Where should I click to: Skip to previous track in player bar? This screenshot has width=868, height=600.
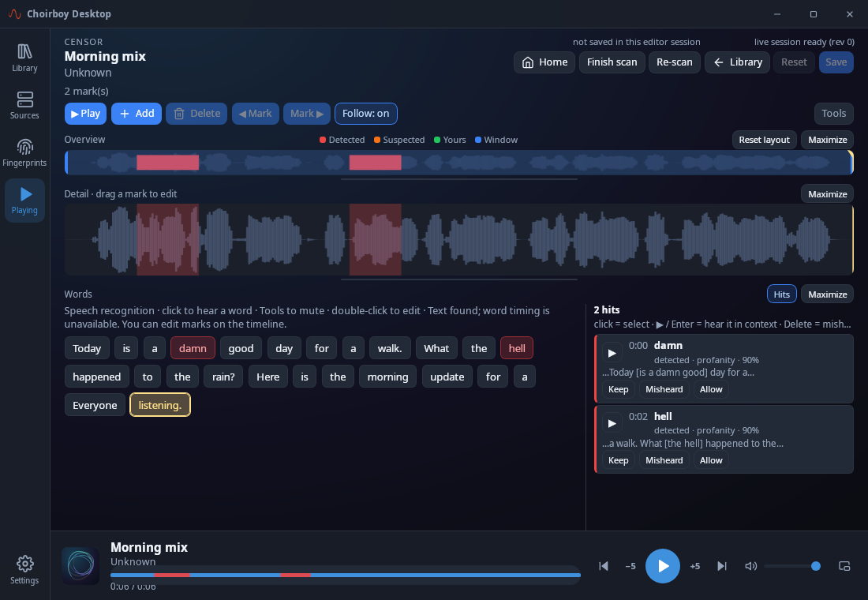point(604,565)
